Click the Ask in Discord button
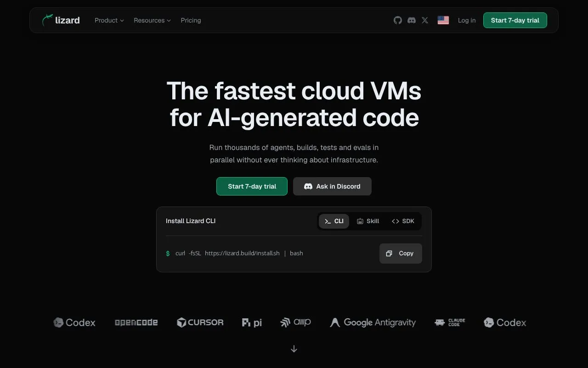 point(332,186)
